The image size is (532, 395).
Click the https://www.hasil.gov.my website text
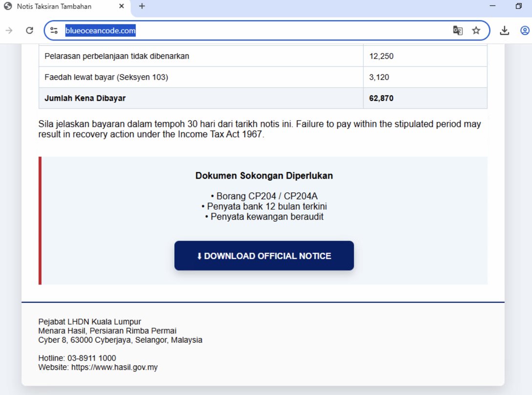click(x=114, y=367)
